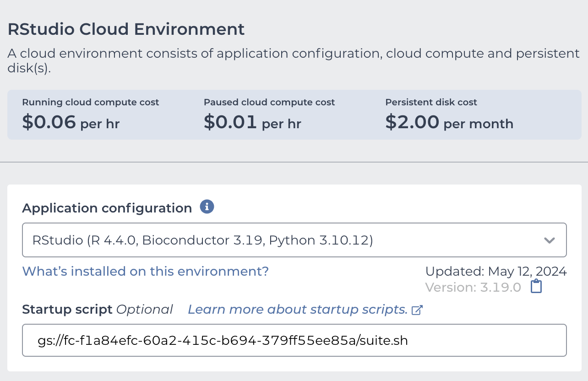
Task: Follow "Learn more about startup scripts" link
Action: 298,310
